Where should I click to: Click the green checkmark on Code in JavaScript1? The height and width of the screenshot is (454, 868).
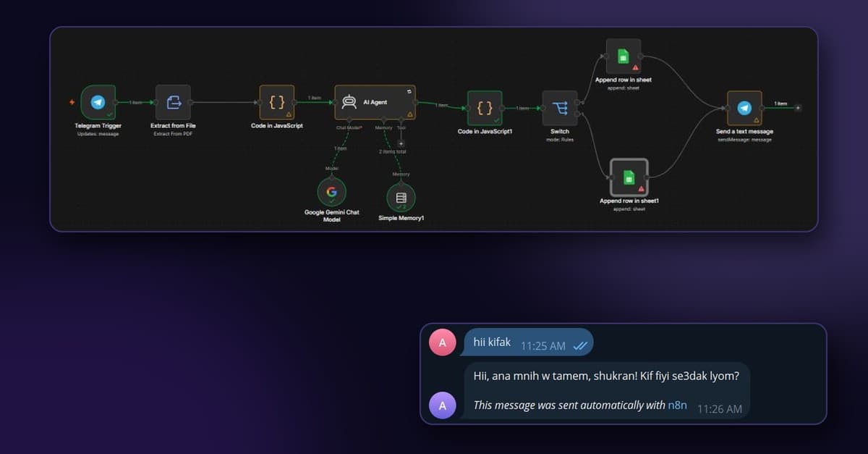(496, 120)
